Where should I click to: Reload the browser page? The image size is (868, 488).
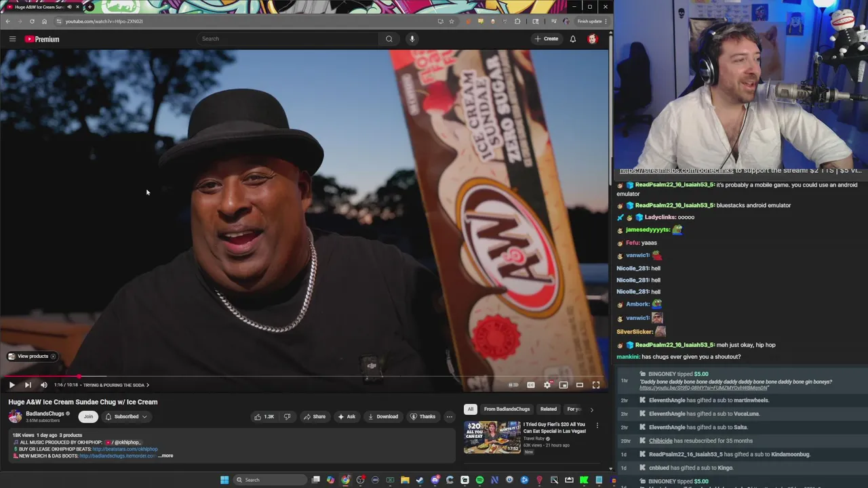pyautogui.click(x=32, y=21)
